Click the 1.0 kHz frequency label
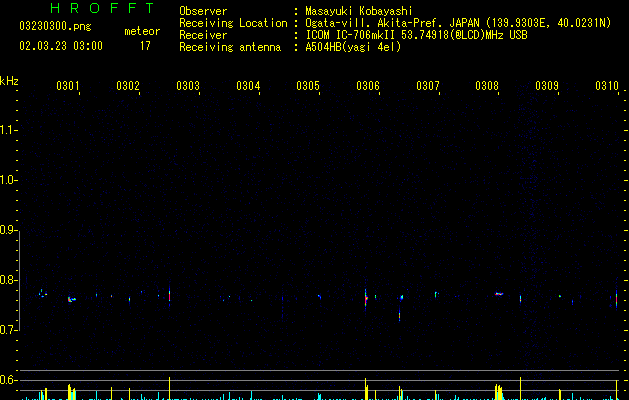Screen dimensions: 629x400 click(x=8, y=180)
